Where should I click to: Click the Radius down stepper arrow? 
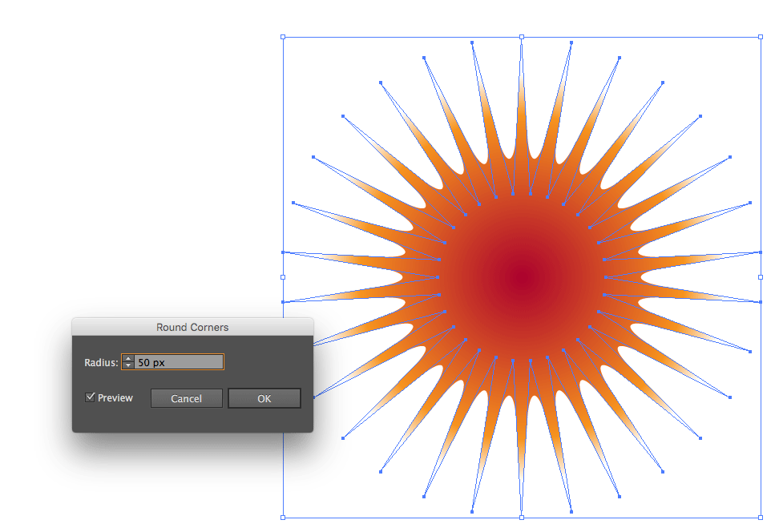[128, 365]
